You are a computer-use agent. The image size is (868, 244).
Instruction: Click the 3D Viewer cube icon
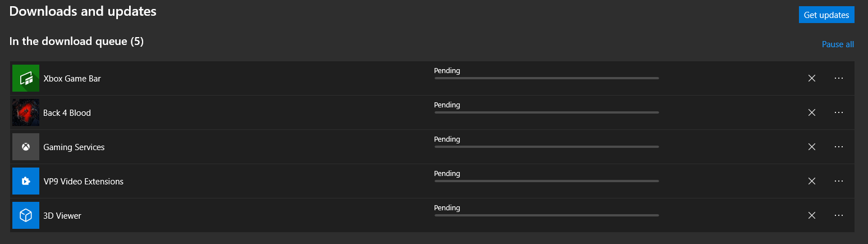point(26,215)
